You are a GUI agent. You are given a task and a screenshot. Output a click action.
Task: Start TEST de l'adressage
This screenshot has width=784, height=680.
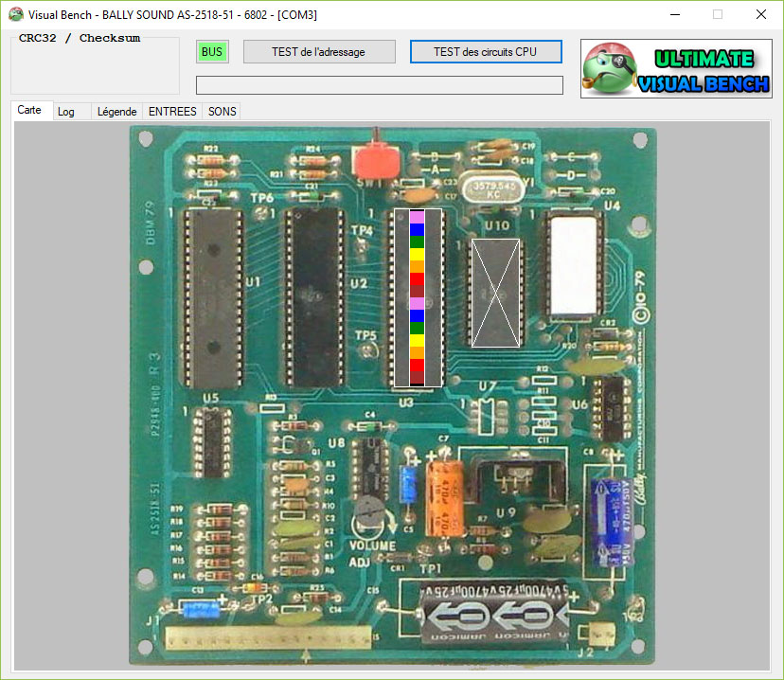[319, 52]
